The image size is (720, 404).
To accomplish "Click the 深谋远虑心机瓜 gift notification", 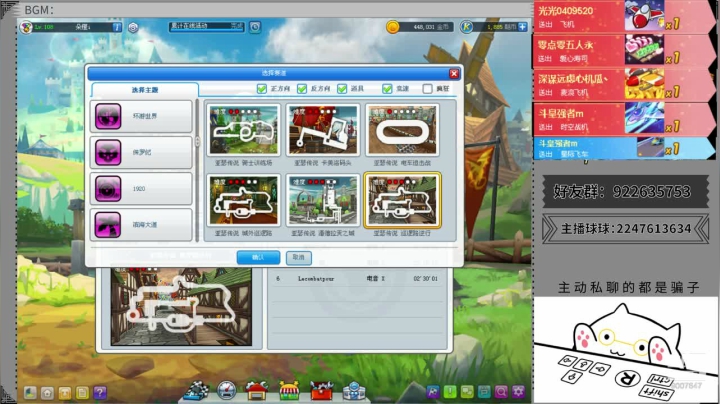I will tap(624, 84).
